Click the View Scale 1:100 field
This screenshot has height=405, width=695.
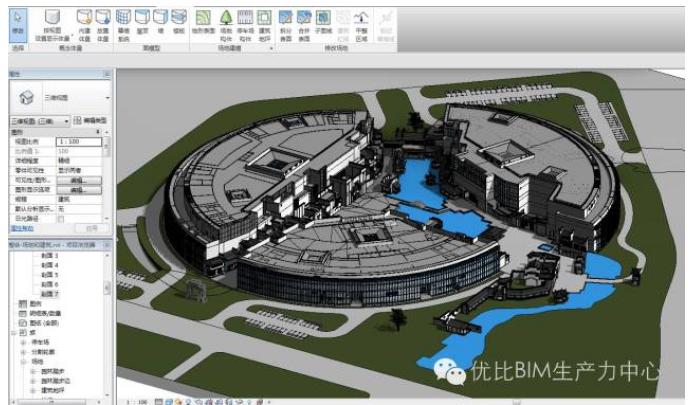(x=82, y=141)
